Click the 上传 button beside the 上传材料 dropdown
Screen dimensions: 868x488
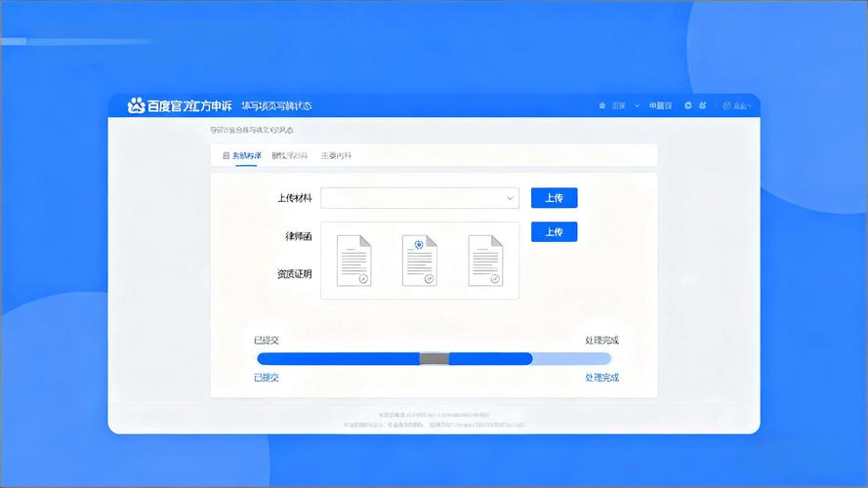(x=555, y=197)
